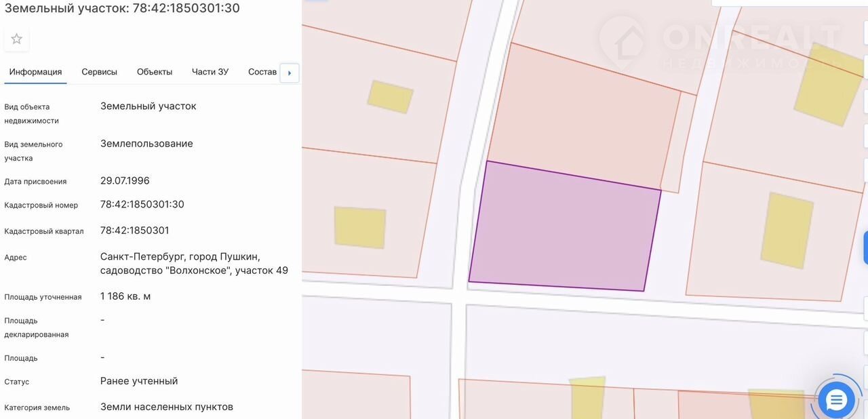Open the Сервисы tab
868x419 pixels.
point(99,72)
